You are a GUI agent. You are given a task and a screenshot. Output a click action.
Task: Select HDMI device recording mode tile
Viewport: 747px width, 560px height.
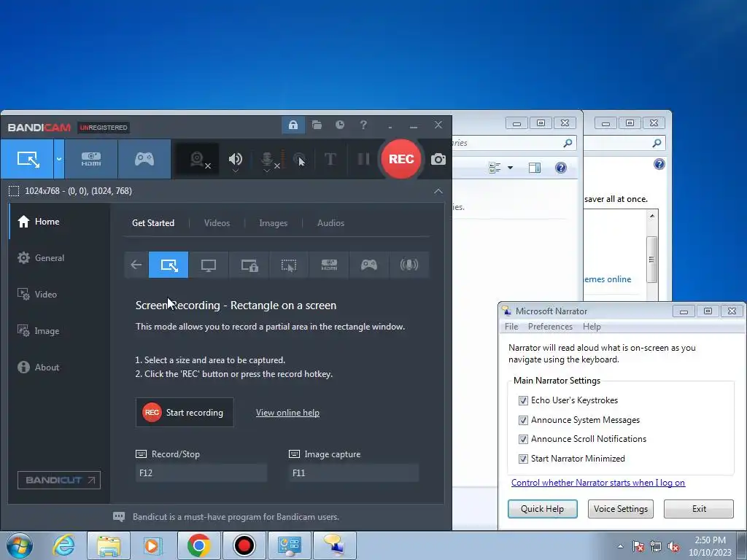(x=329, y=265)
